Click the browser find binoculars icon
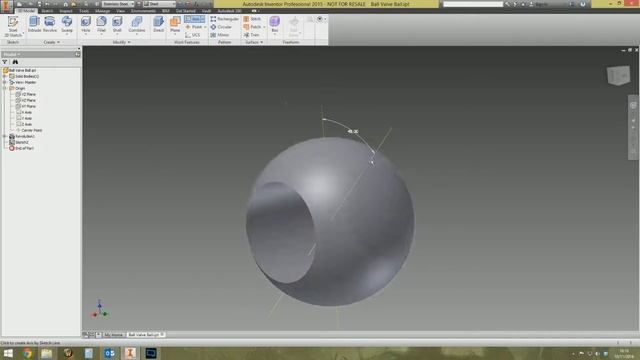Screen dimensions: 640x360 (x=15, y=62)
